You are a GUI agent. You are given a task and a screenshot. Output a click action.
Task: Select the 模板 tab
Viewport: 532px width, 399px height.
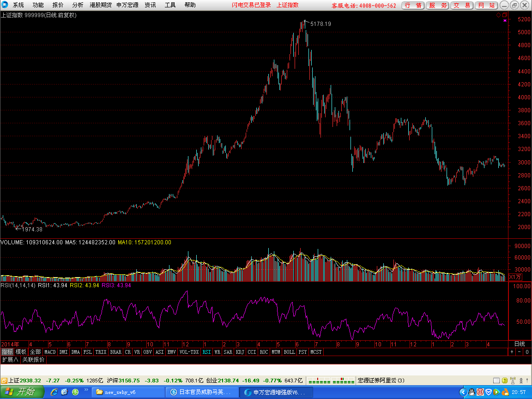(x=21, y=352)
